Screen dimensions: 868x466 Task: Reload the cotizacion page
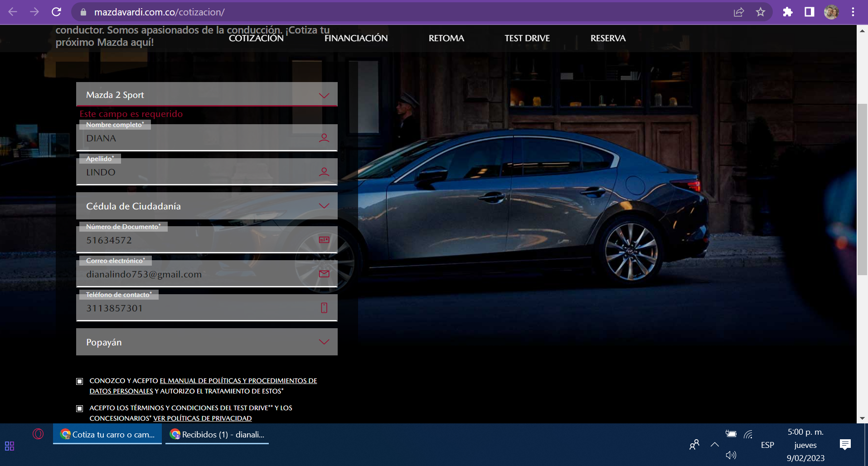click(56, 12)
